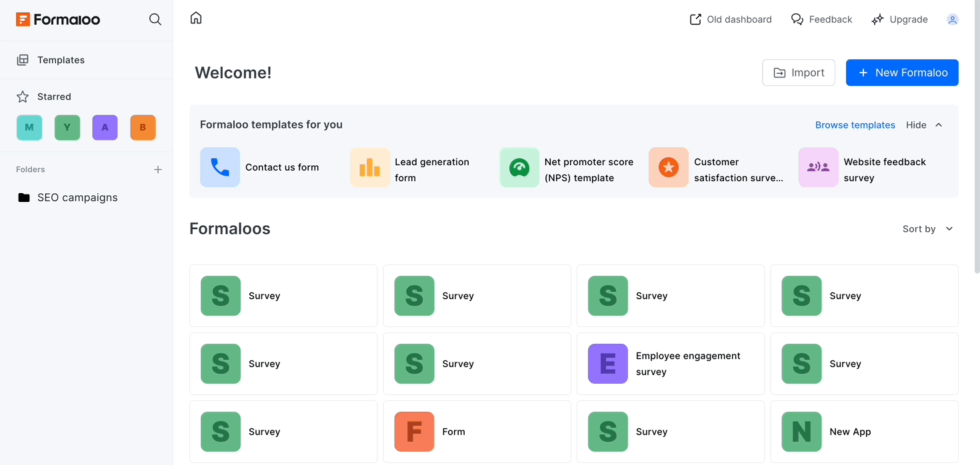Open Old dashboard
This screenshot has height=465, width=980.
[x=731, y=19]
